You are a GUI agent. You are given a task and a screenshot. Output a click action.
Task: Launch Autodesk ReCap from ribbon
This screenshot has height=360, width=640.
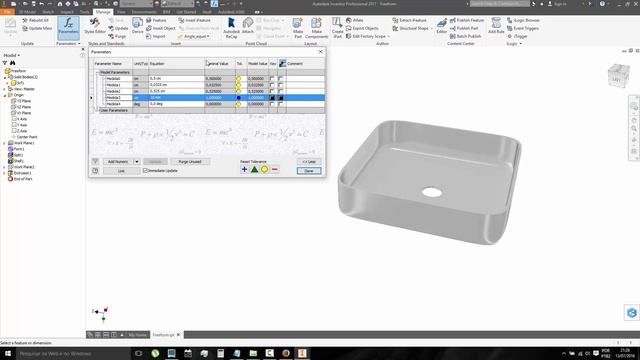(x=231, y=28)
